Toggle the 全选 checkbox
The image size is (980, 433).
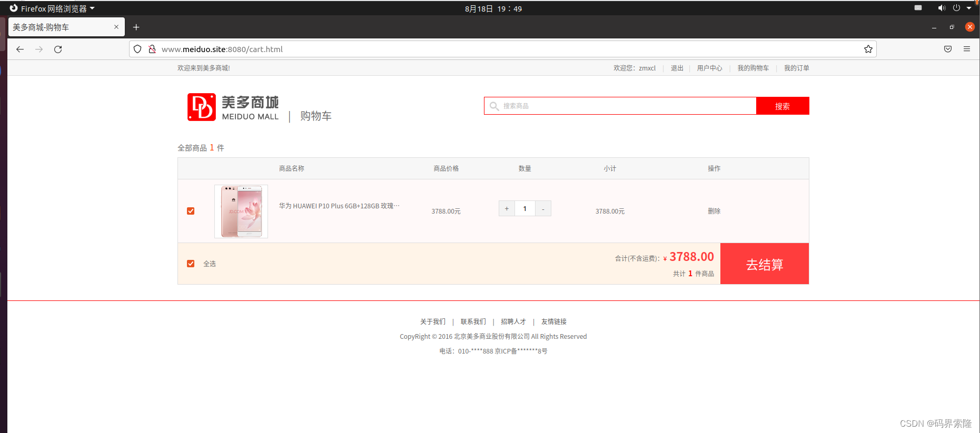[191, 264]
